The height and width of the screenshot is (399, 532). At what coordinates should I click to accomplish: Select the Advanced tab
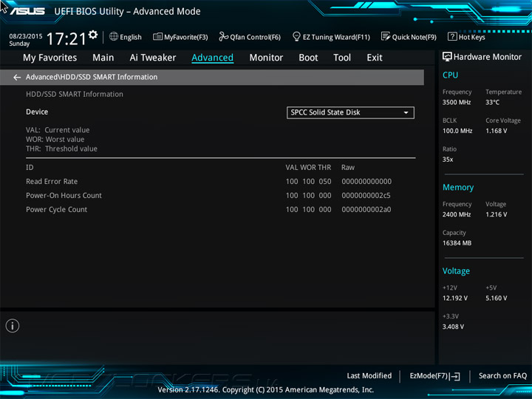(212, 58)
